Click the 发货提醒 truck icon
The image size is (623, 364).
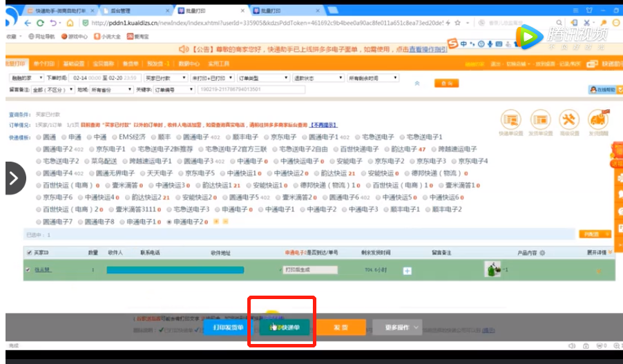coord(597,119)
